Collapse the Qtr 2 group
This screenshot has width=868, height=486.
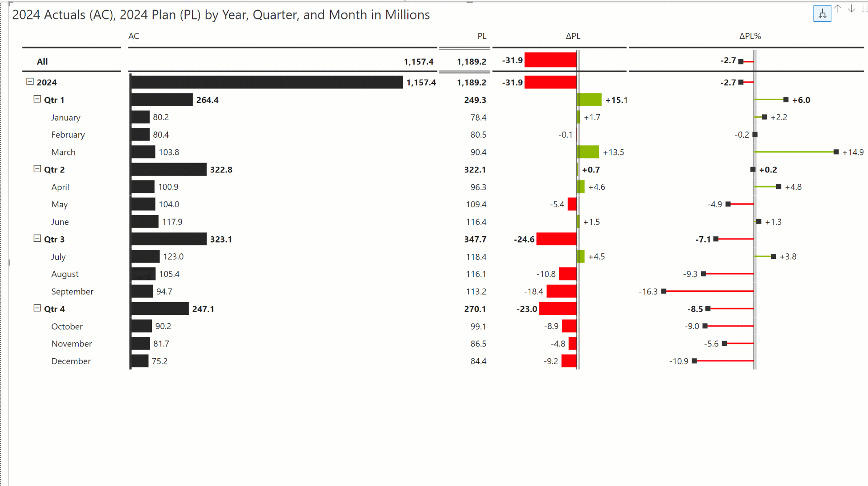(37, 169)
